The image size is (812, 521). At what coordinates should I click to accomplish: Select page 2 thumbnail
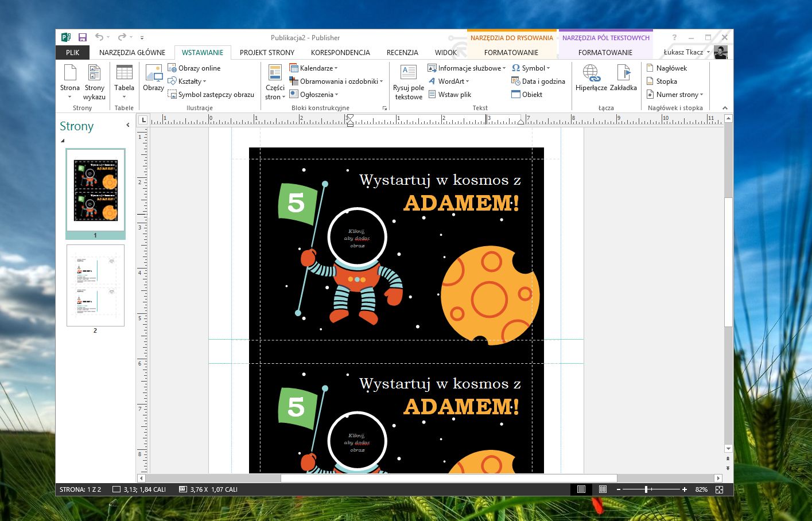tap(95, 285)
